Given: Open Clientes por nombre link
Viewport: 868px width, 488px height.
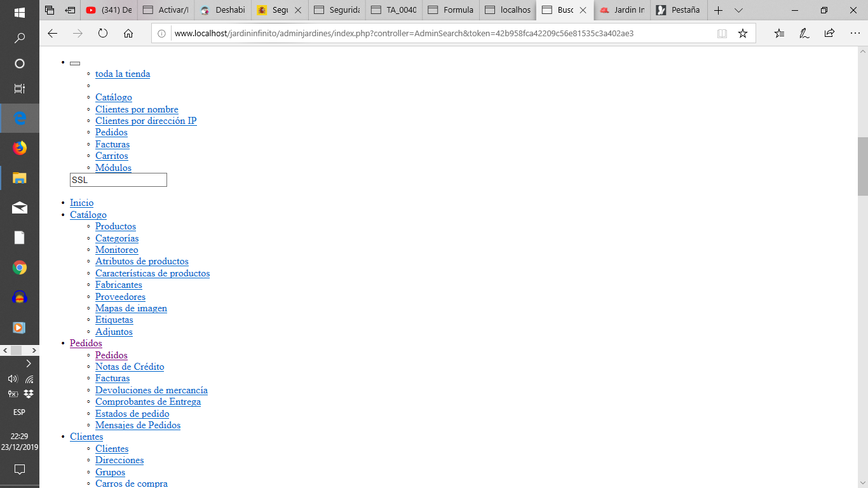Looking at the screenshot, I should [137, 109].
